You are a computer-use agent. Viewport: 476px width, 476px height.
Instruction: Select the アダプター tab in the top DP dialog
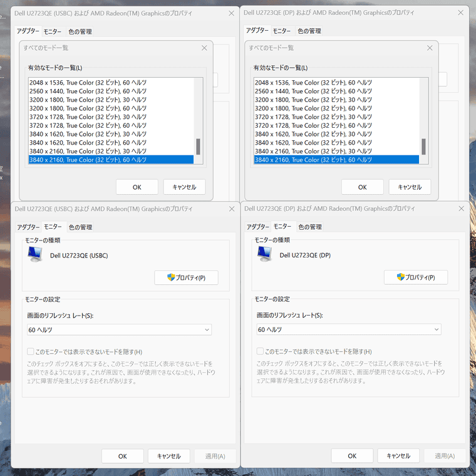click(257, 30)
